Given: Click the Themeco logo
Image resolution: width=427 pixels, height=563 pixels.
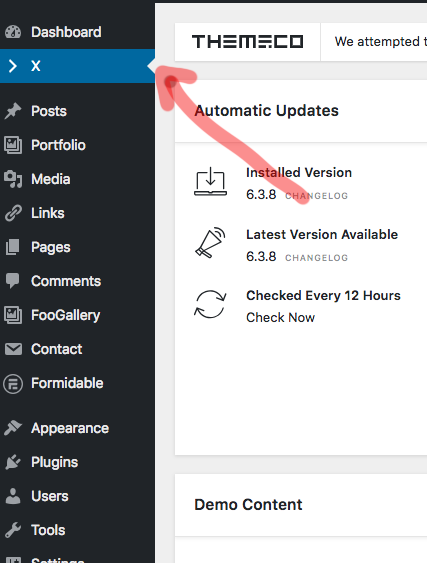Looking at the screenshot, I should point(247,42).
